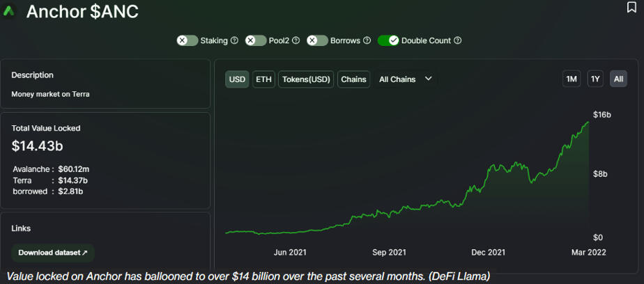Viewport: 644px width, 284px height.
Task: Click the Total Value Locked heading
Action: click(46, 128)
